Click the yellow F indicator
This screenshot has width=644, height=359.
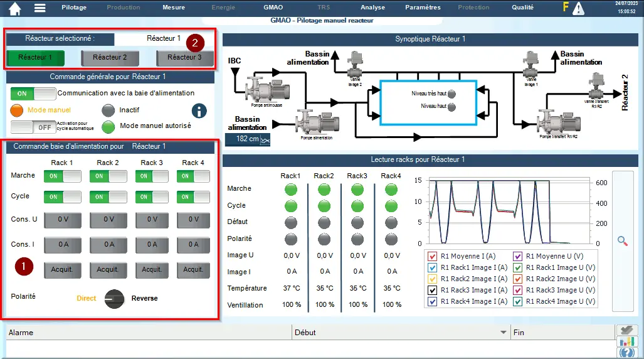(x=566, y=7)
